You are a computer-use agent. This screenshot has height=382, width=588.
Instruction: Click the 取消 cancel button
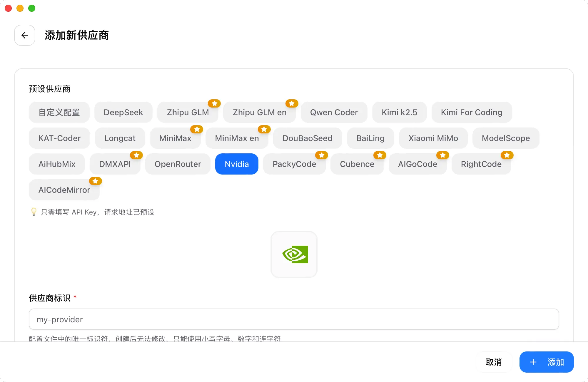point(494,362)
